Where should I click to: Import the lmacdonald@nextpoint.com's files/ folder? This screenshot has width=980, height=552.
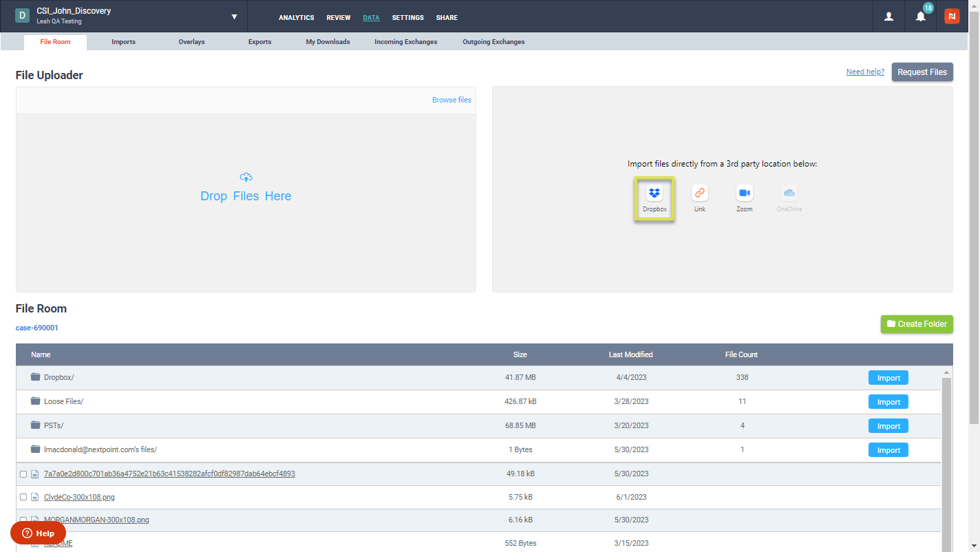[x=888, y=450]
